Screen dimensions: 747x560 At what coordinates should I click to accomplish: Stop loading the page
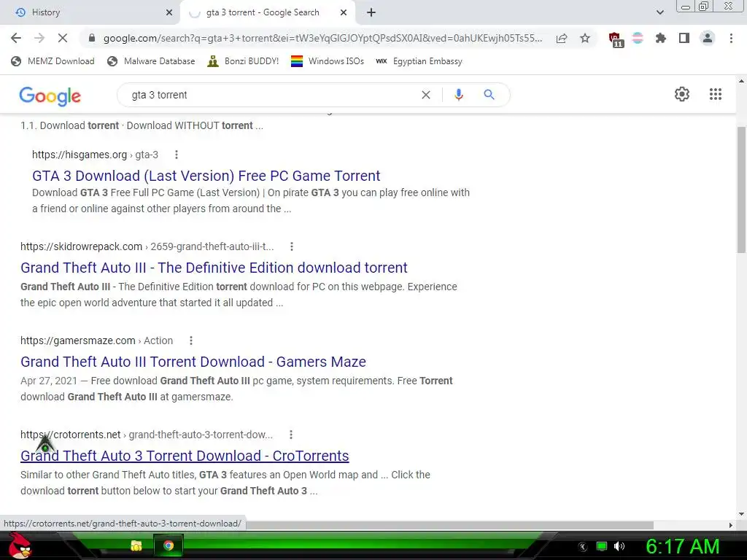(x=63, y=38)
